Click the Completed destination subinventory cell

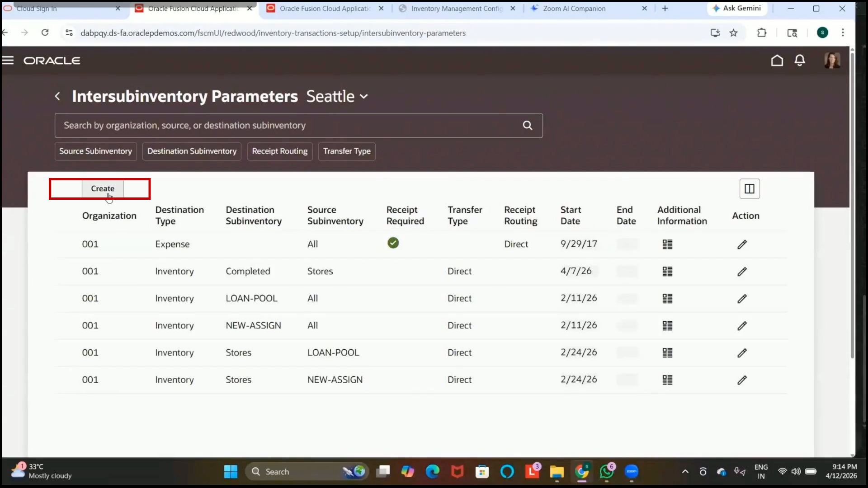[x=248, y=271]
